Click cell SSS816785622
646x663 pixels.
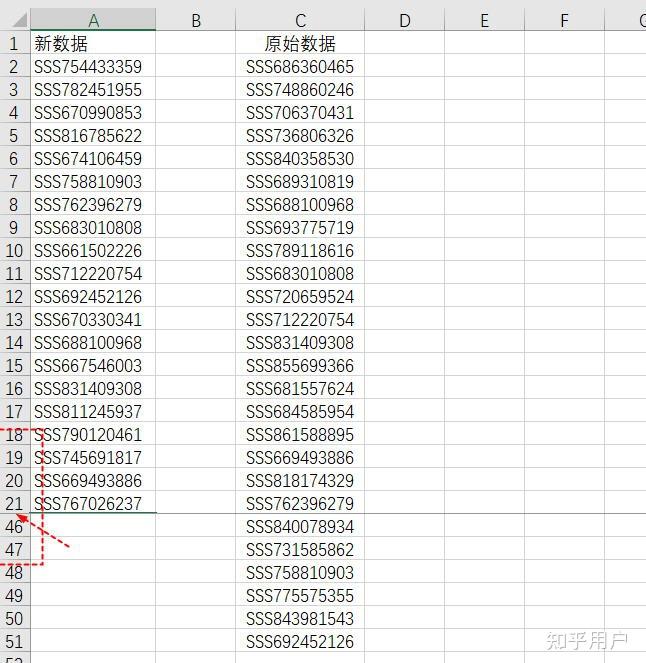tap(93, 135)
